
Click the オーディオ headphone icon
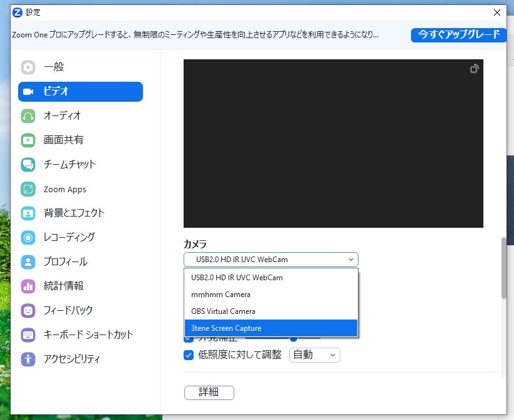(x=28, y=116)
